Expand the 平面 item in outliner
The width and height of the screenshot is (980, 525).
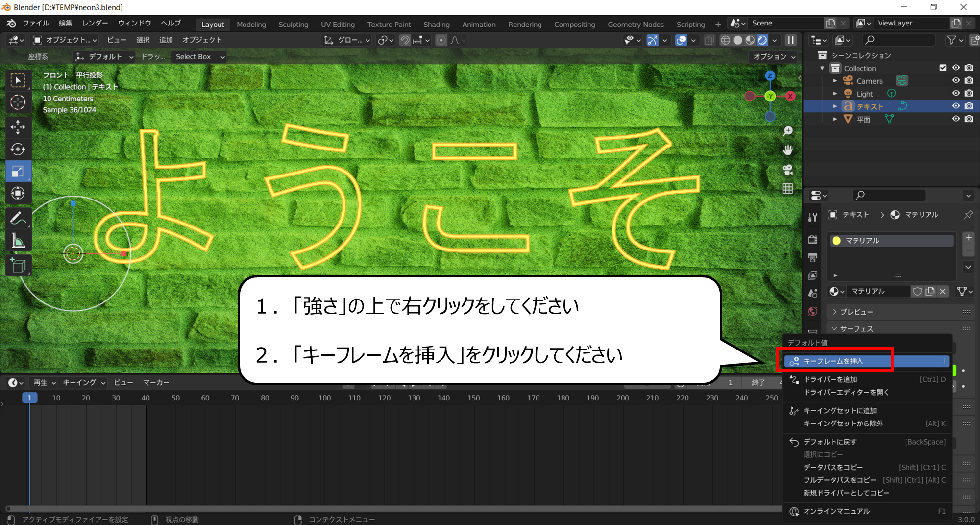(835, 119)
